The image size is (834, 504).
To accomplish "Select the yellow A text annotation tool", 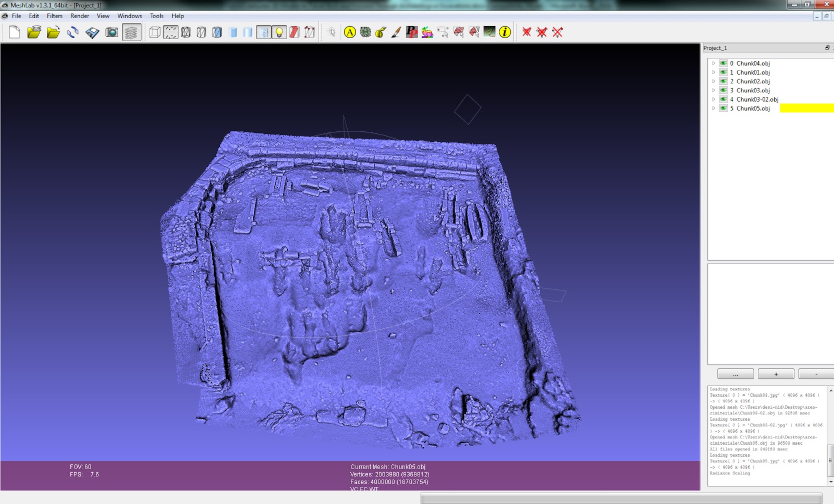I will (x=349, y=32).
